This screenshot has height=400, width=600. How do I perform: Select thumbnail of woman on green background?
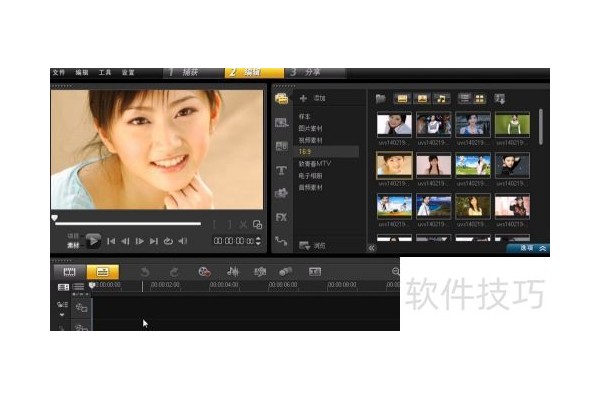click(512, 124)
